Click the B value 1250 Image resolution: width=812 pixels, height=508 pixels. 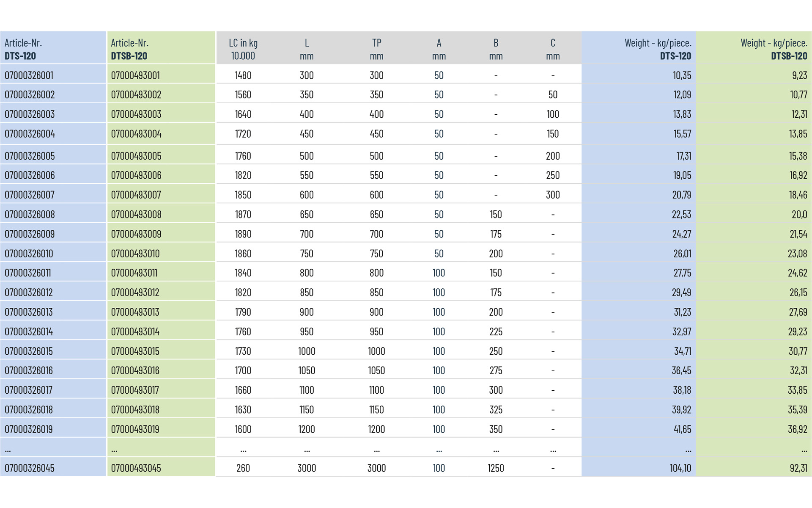point(496,468)
